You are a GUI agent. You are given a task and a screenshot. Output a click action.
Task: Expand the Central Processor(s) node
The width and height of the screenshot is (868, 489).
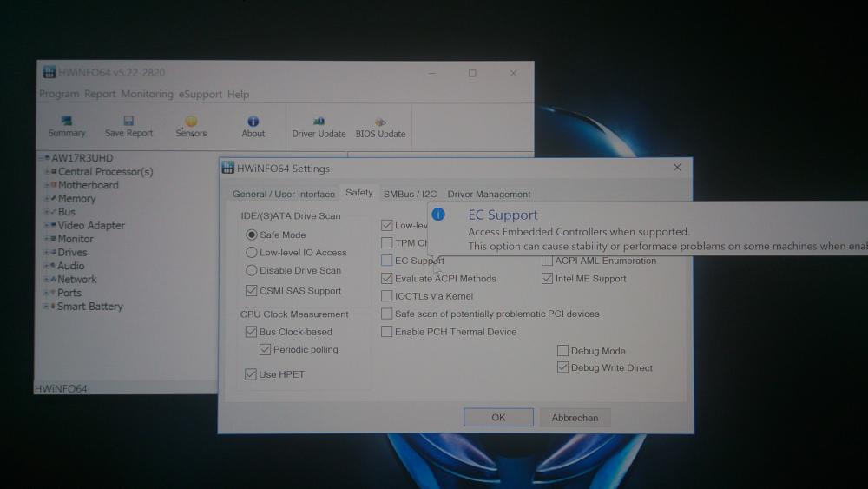46,172
